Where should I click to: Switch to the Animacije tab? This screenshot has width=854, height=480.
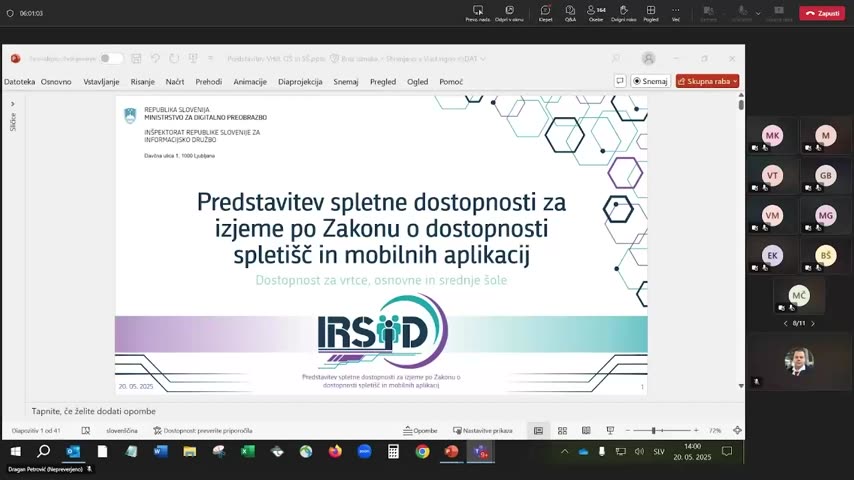[x=250, y=82]
